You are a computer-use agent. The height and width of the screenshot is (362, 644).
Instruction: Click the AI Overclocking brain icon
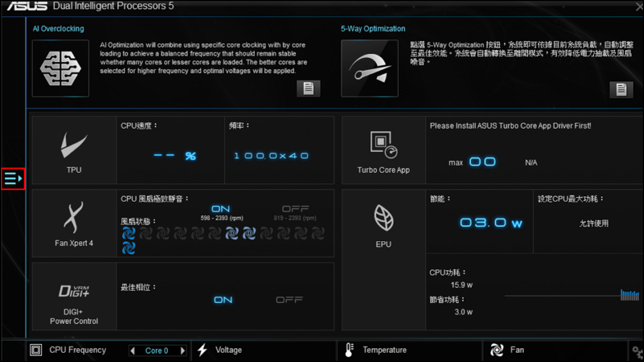pos(60,69)
